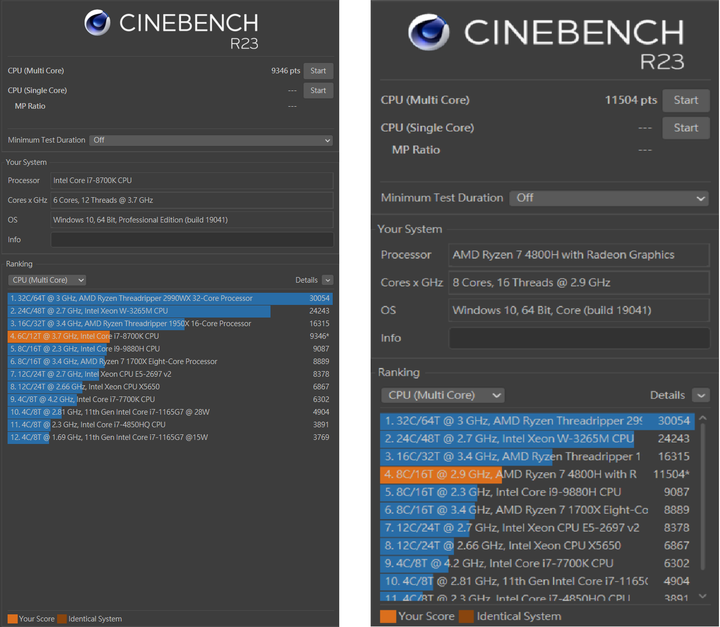Select i7-1165G7 @ 28W ranking row in left window

click(170, 412)
